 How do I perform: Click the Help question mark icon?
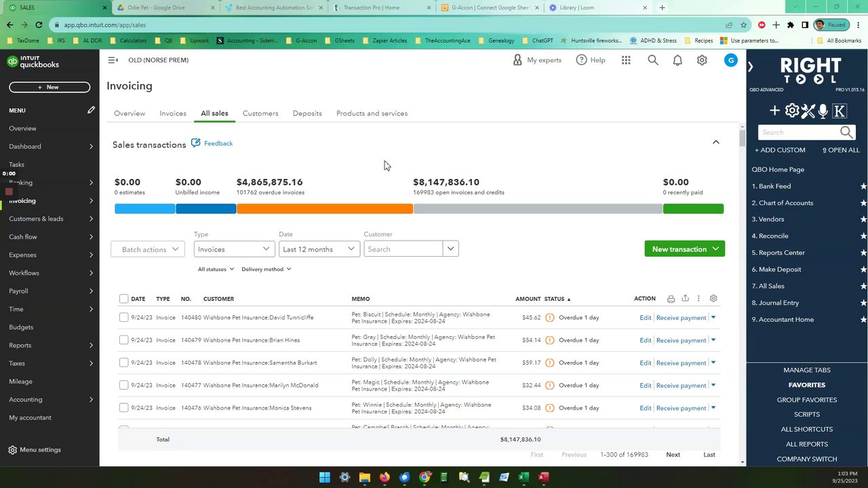581,60
